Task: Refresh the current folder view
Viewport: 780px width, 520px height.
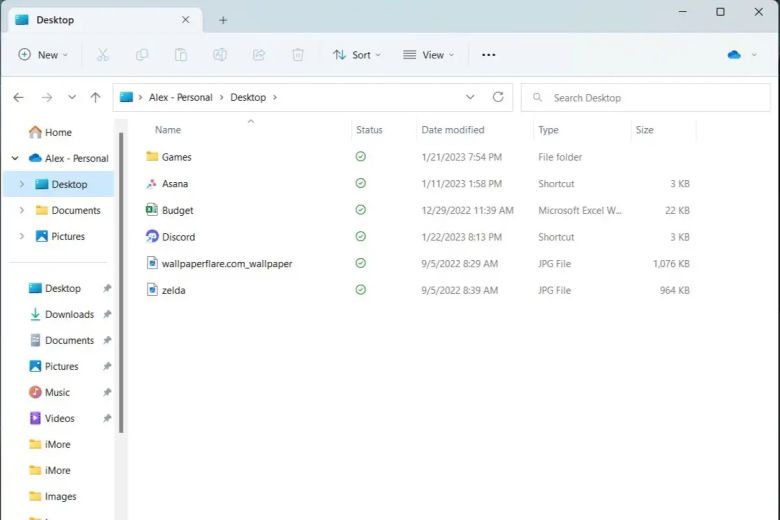Action: [x=498, y=97]
